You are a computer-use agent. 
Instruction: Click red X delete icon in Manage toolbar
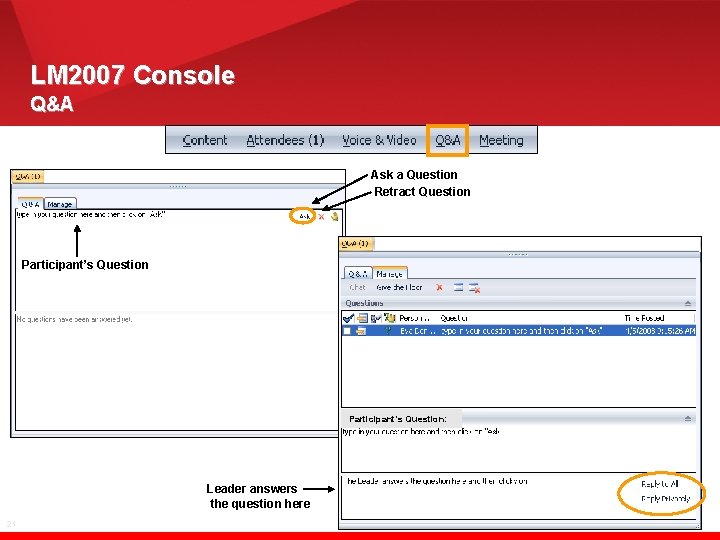coord(439,287)
